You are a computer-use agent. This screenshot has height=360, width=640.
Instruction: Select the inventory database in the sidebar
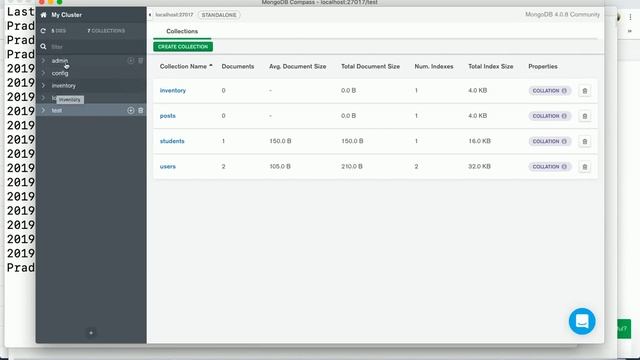click(63, 86)
